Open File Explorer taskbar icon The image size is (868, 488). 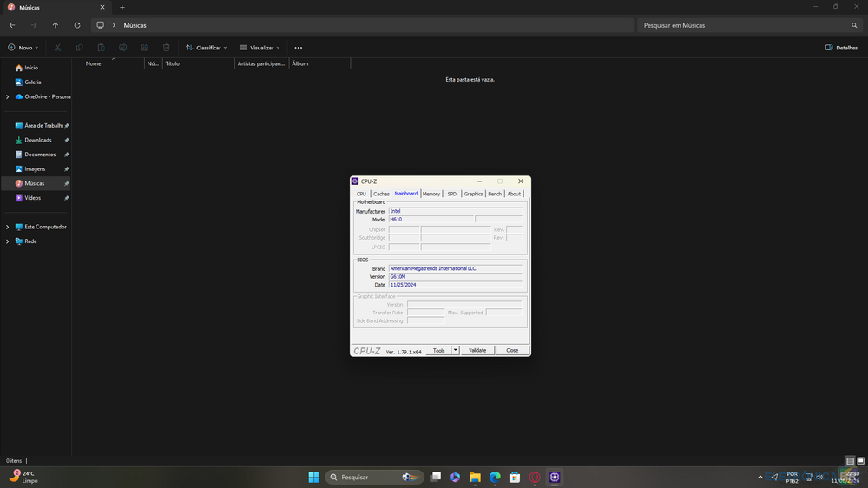point(475,477)
